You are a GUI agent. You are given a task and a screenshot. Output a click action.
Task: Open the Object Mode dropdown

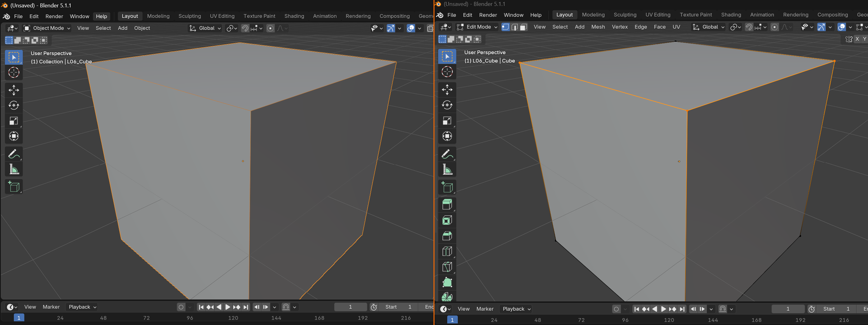[47, 28]
